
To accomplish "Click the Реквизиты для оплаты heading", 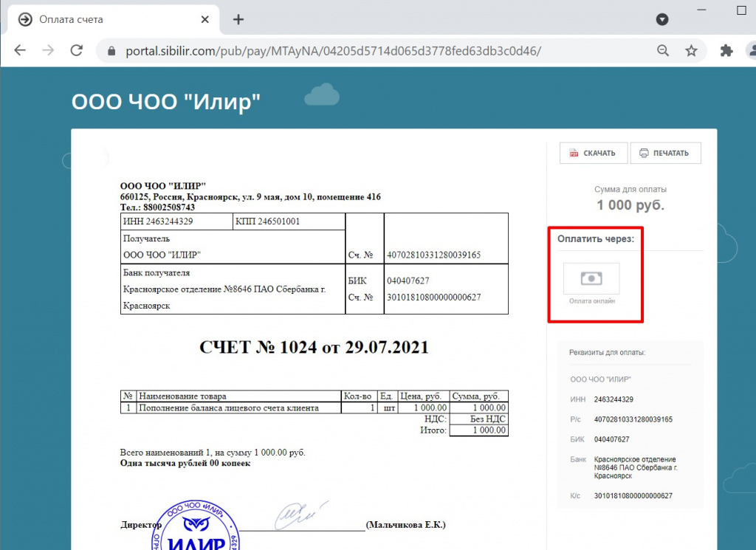I will tap(607, 352).
